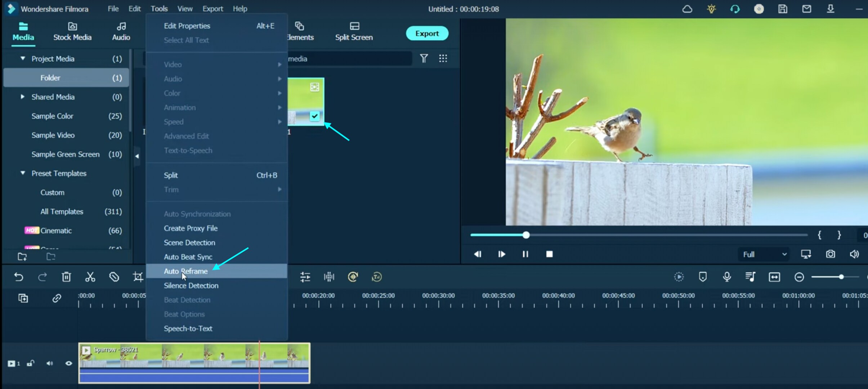
Task: Select Auto Reframe menu entry
Action: click(186, 271)
